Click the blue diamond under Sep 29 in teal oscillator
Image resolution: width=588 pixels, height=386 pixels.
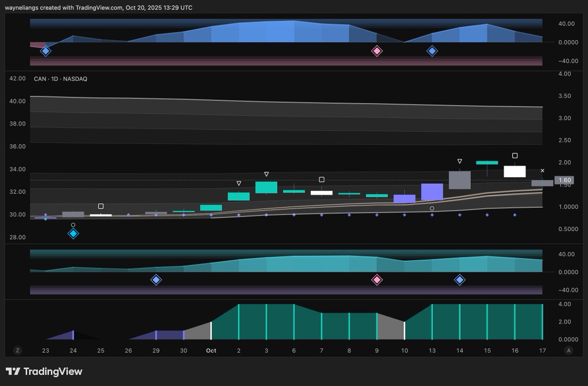(x=156, y=280)
